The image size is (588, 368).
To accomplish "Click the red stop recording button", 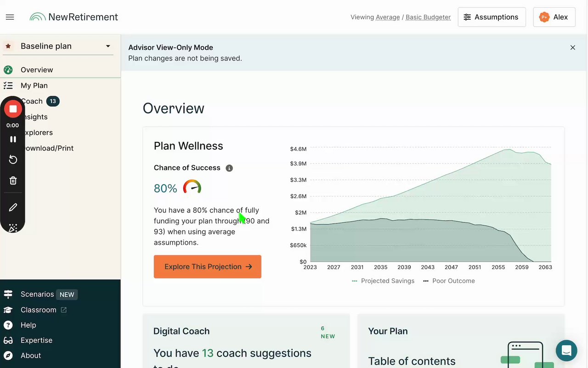I will [13, 109].
